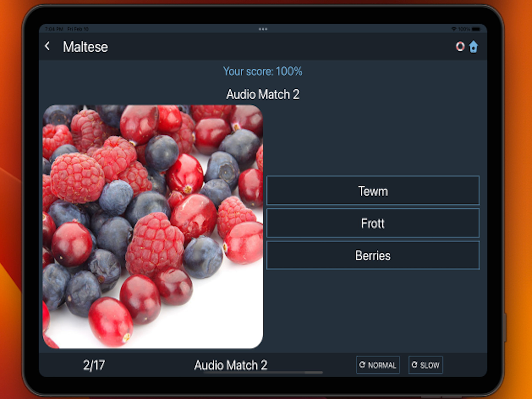Pick Berries as the answer

click(373, 255)
